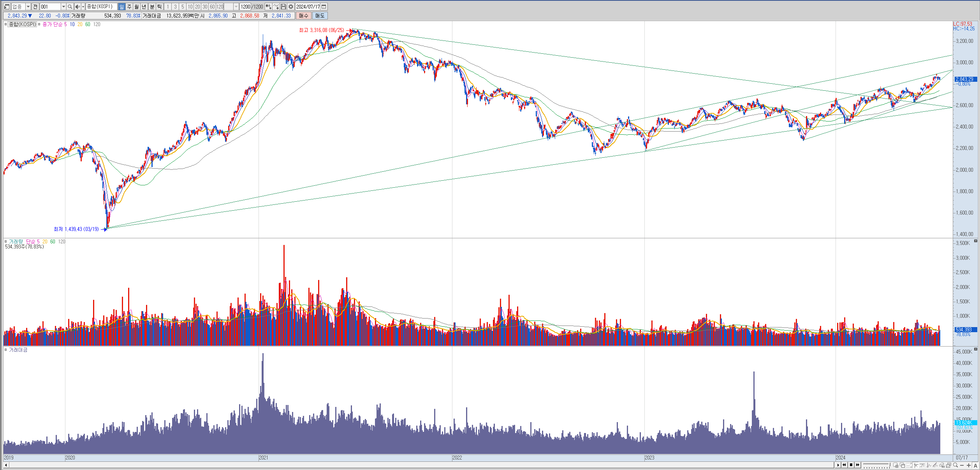Click the horizontal line chart tool icon
This screenshot has height=470, width=980.
[922, 465]
